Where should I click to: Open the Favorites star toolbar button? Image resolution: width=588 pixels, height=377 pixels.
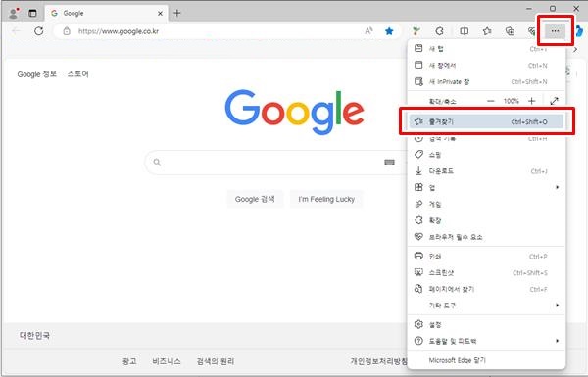coord(487,31)
